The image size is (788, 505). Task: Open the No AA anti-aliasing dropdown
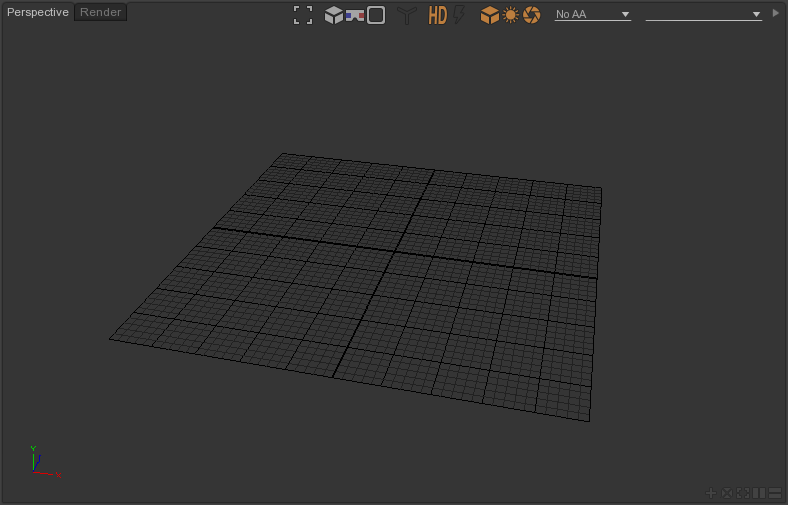(593, 15)
